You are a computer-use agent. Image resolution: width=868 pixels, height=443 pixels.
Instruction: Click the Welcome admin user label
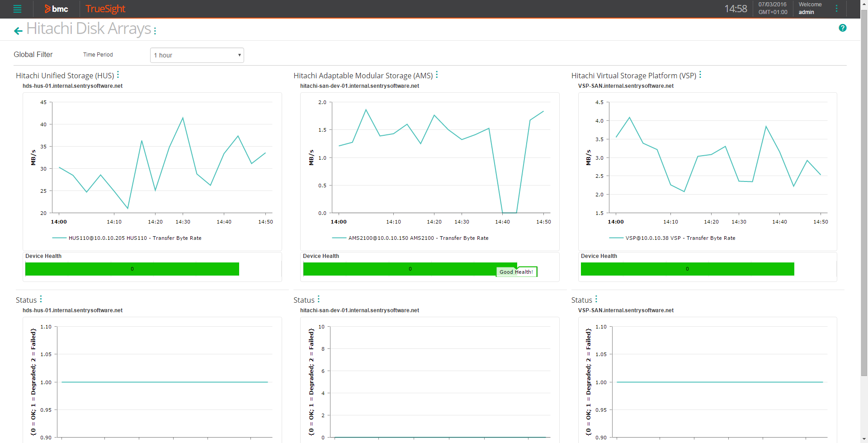click(810, 8)
